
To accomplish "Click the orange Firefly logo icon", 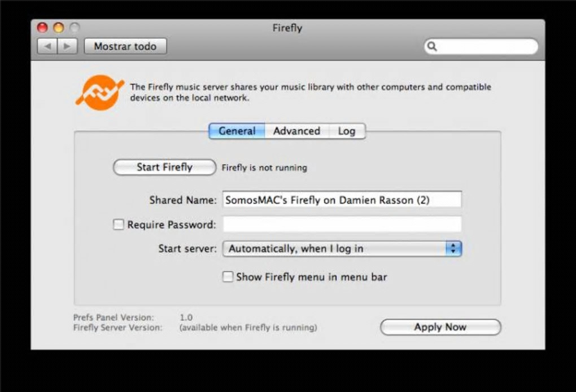I will pyautogui.click(x=99, y=93).
